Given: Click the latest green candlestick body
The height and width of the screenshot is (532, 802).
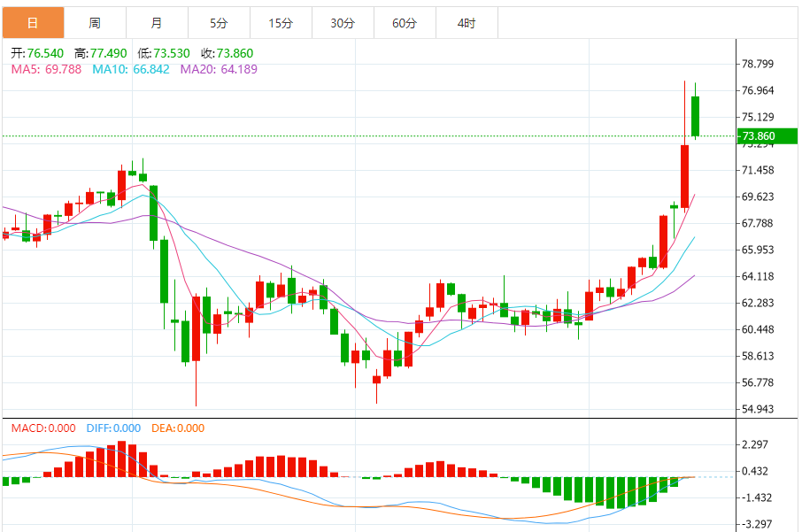Looking at the screenshot, I should (695, 116).
